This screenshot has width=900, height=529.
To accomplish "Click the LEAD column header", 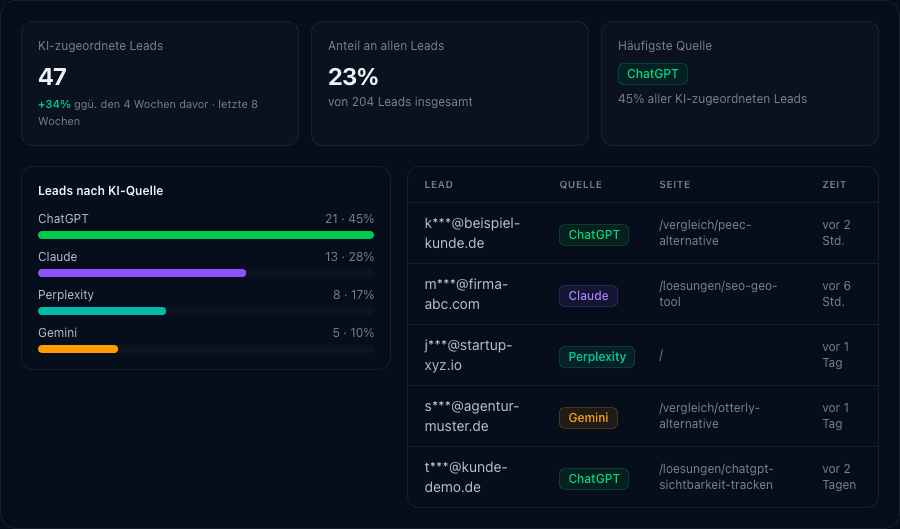I will point(439,185).
